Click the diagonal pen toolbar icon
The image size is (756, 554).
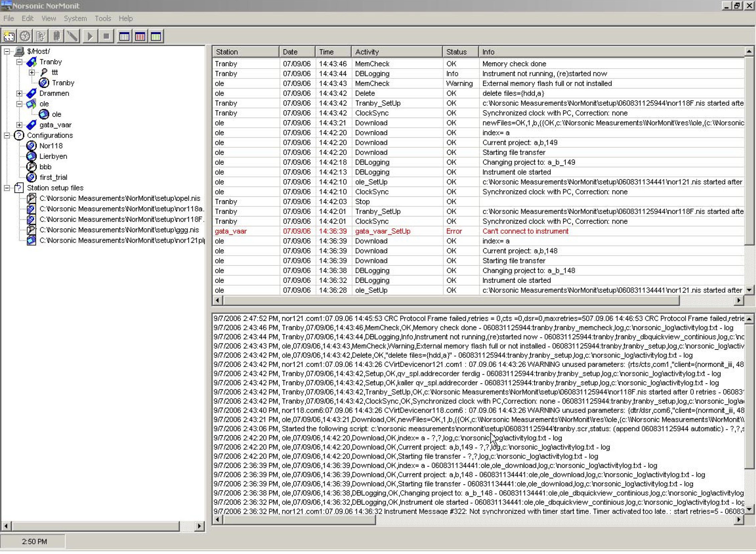[x=72, y=36]
